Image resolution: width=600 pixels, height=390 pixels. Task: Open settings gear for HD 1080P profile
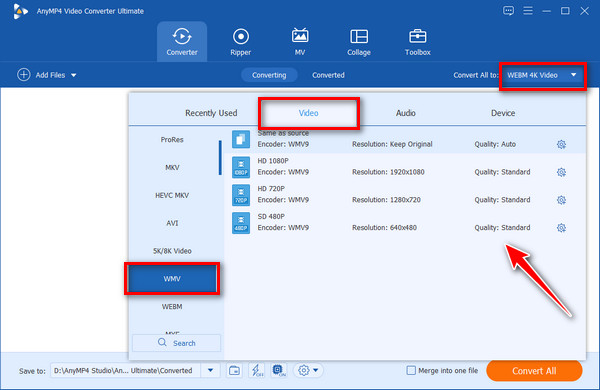[x=561, y=172]
